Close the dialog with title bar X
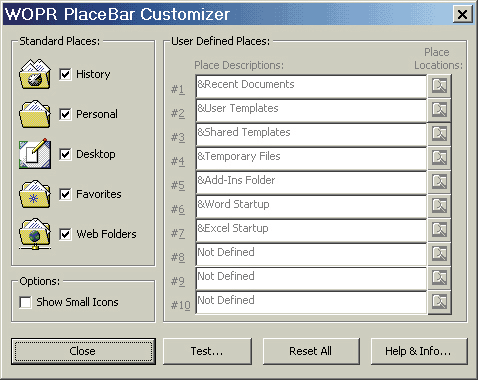 [x=462, y=14]
